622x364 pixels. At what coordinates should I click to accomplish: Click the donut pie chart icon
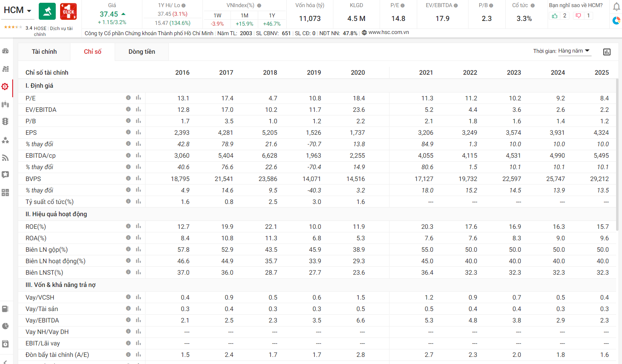616,21
